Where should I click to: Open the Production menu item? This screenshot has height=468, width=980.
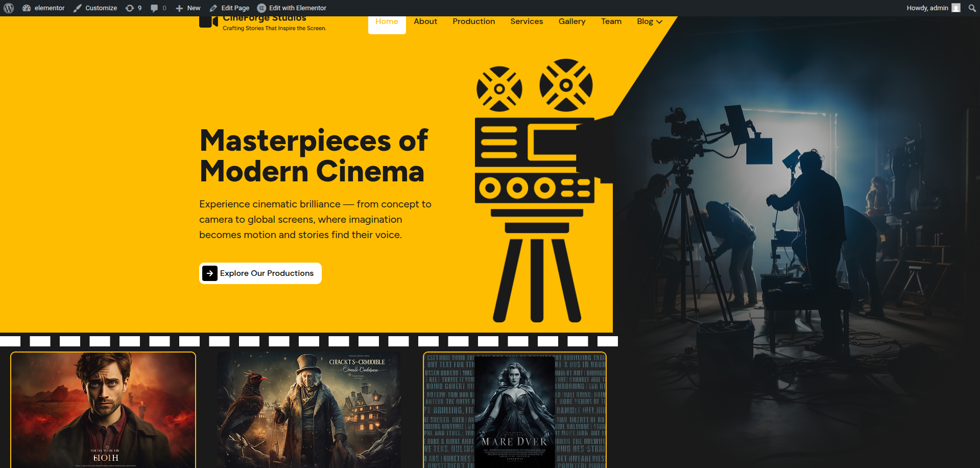coord(473,21)
